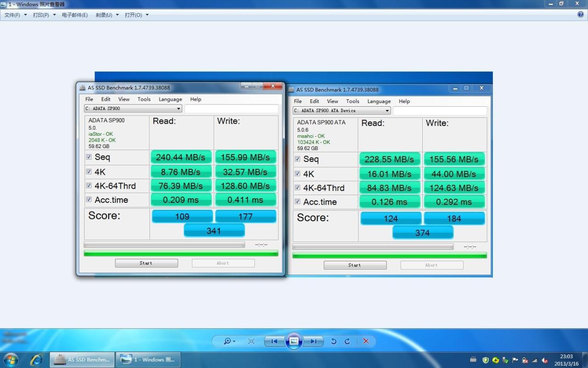Open the 刻录(U) menu
This screenshot has height=368, width=588.
[104, 15]
